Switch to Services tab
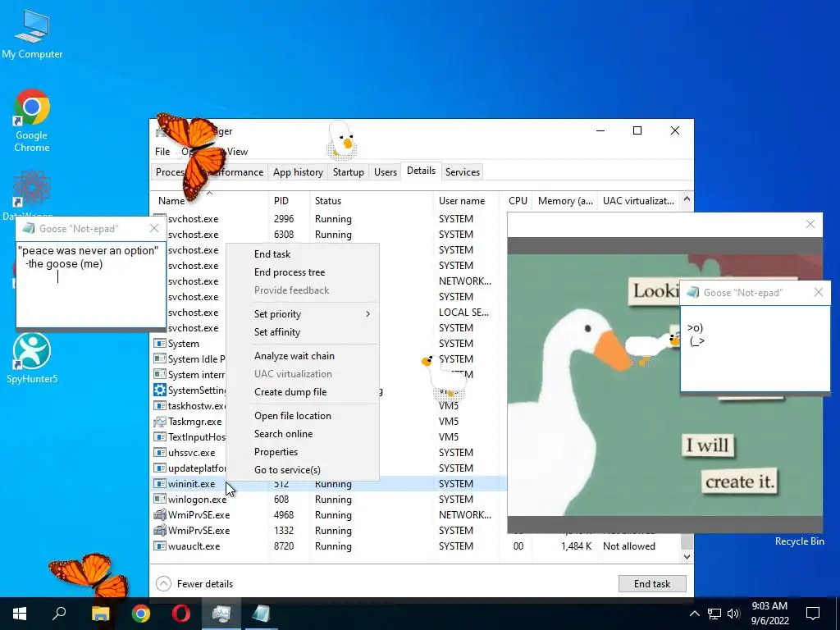The height and width of the screenshot is (630, 840). [463, 172]
